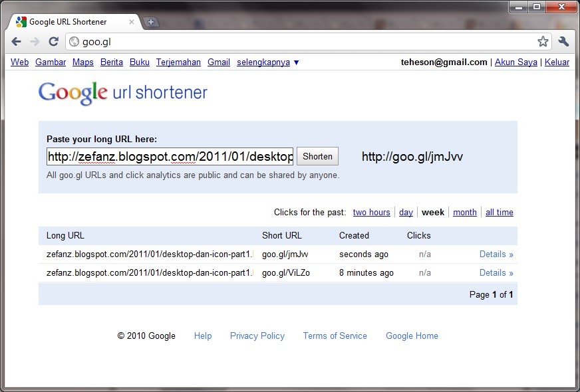Open Gmail from the Google bar
Viewport: 580px width, 392px height.
(219, 62)
